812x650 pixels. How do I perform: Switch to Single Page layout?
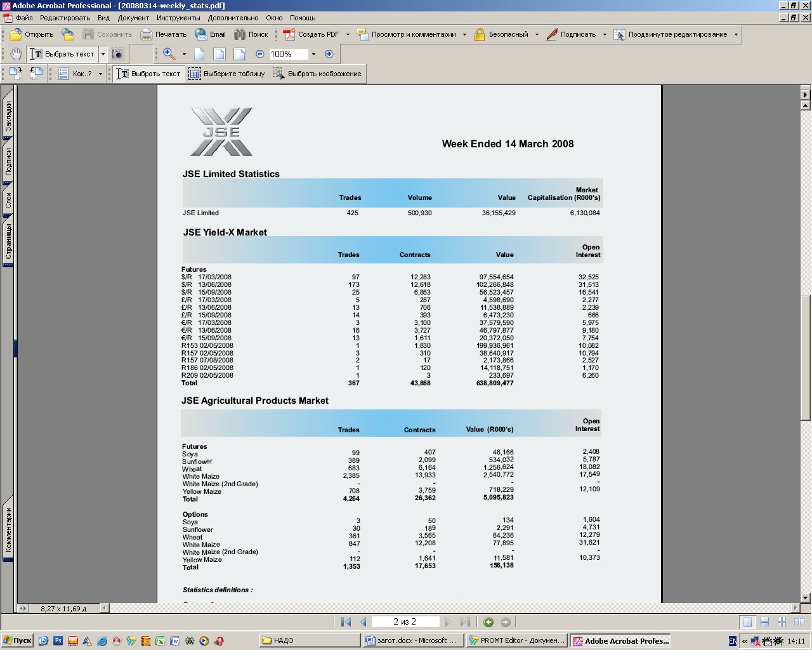(x=748, y=622)
